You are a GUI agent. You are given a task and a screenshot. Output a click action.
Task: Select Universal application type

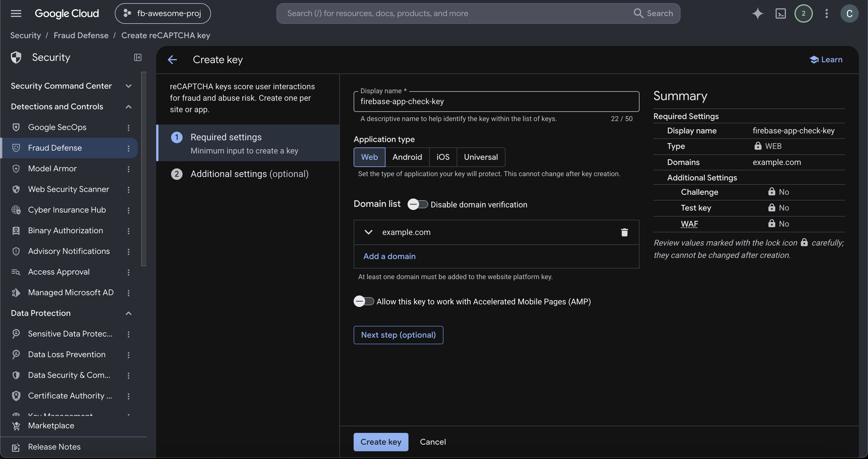(x=480, y=157)
